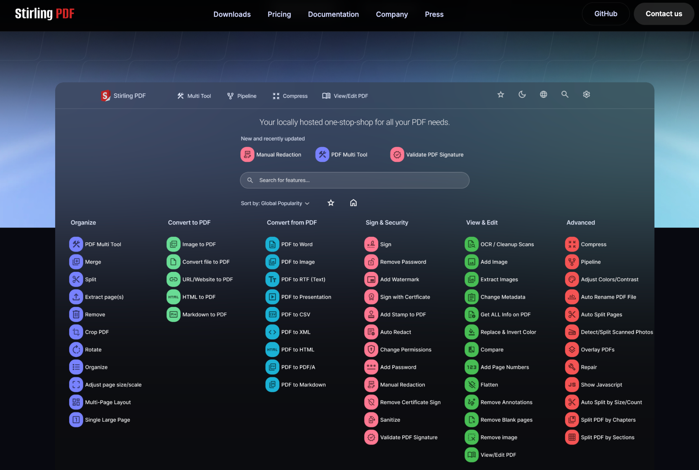Expand Sort by Global Popularity dropdown
Viewport: 699px width, 470px height.
click(275, 203)
